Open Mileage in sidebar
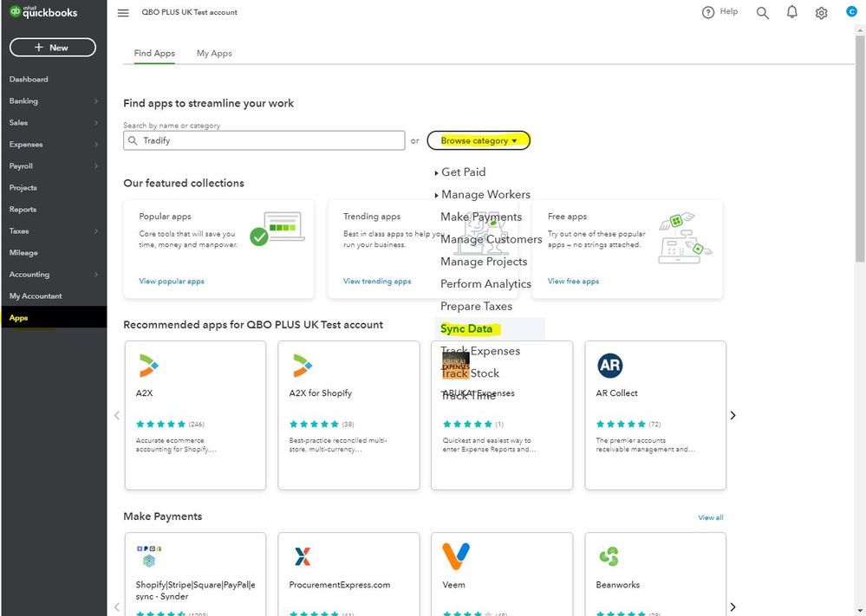The width and height of the screenshot is (866, 616). click(x=23, y=253)
